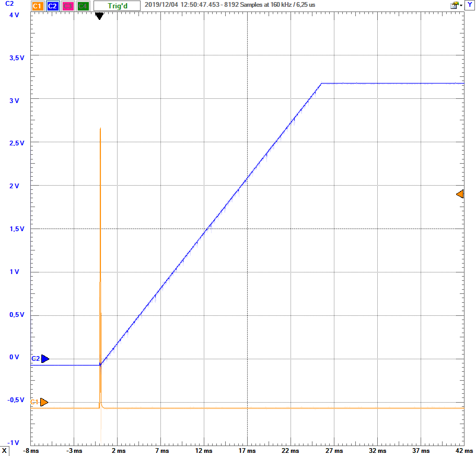Select the orange trigger level arrow

point(460,195)
